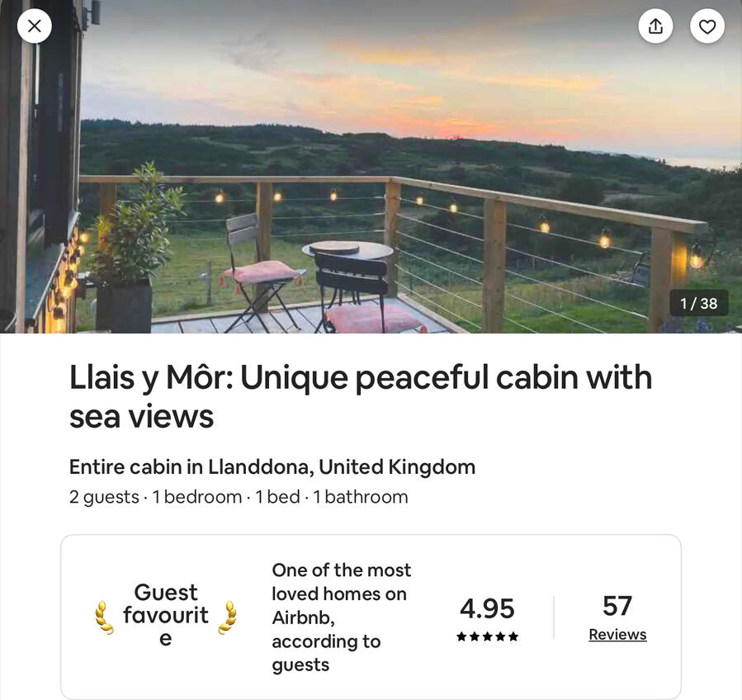Tap the 57 review count

tap(617, 606)
